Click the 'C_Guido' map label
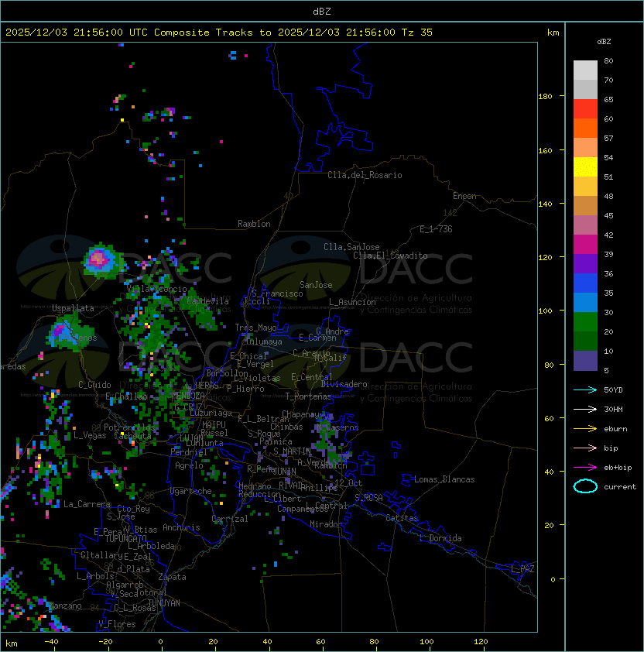 click(x=94, y=385)
